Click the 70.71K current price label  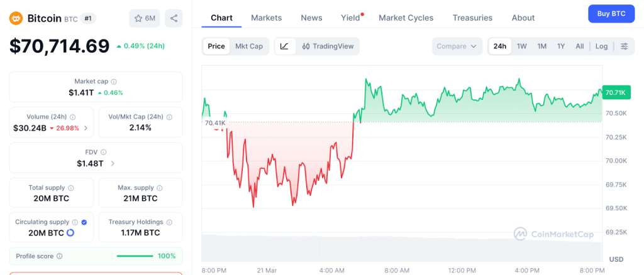click(614, 93)
